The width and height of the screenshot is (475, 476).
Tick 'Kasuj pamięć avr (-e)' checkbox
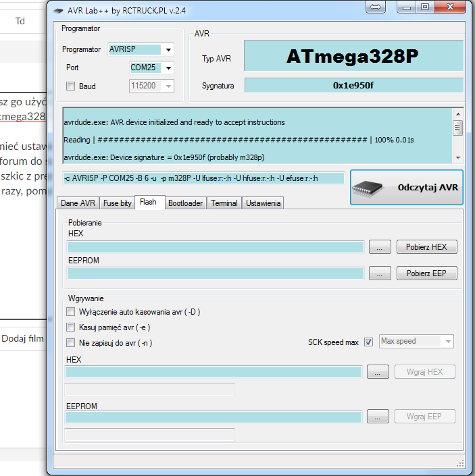pyautogui.click(x=70, y=327)
